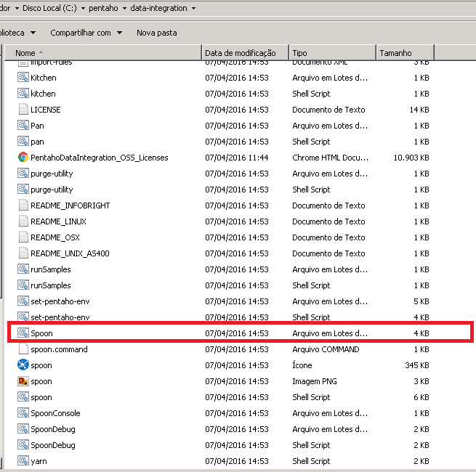Select the SpoonConsole file name

coord(55,413)
